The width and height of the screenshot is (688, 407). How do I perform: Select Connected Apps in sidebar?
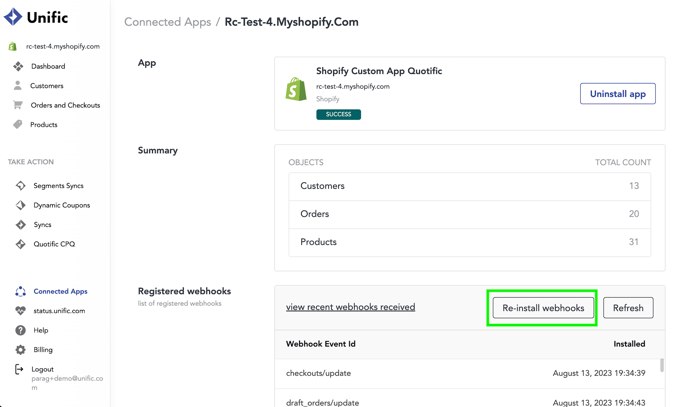(61, 291)
